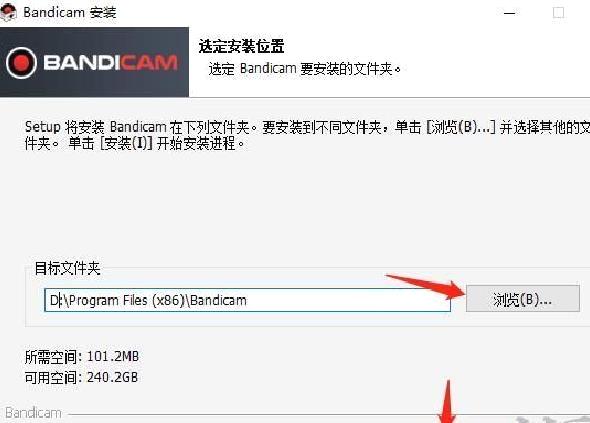
Task: Click the Bandicam installer icon in title bar
Action: coord(8,12)
